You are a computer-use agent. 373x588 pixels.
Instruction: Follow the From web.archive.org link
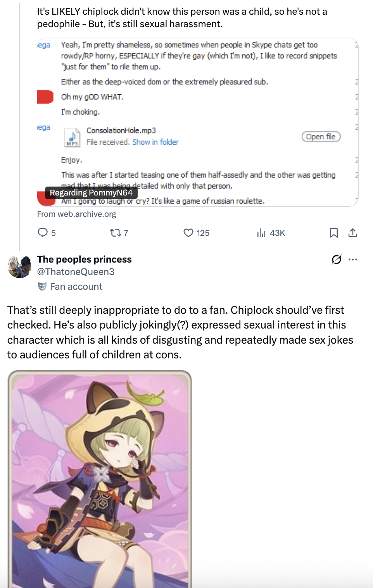(76, 214)
